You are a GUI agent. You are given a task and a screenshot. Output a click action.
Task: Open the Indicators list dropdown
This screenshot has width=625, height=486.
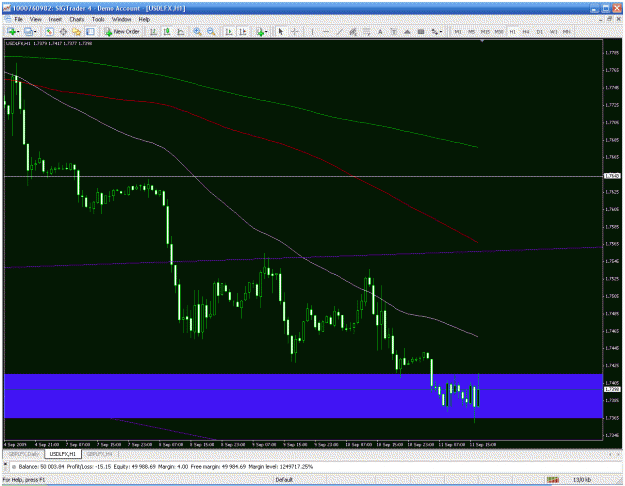[x=262, y=31]
